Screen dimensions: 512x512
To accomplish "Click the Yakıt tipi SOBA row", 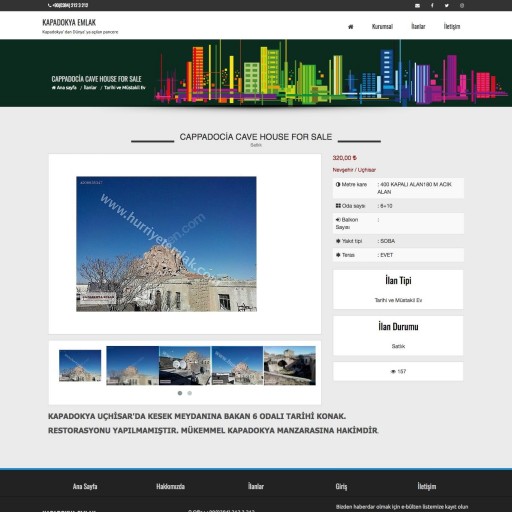I will 398,241.
